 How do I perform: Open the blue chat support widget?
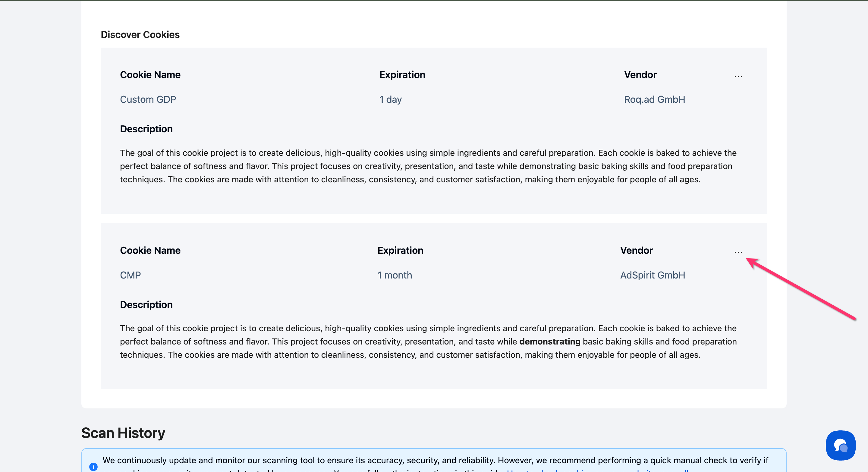[840, 445]
